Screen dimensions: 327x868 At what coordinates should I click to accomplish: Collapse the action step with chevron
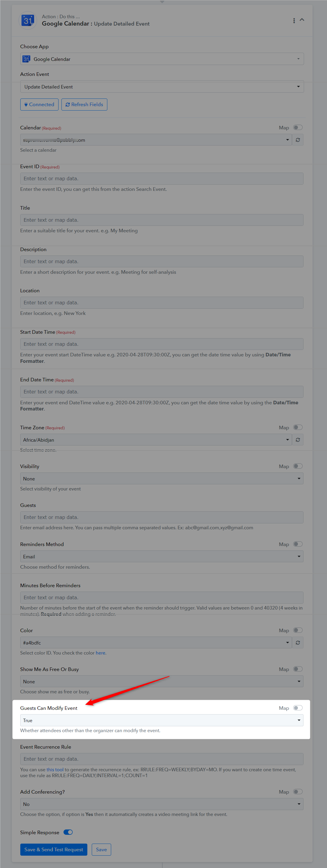(302, 20)
